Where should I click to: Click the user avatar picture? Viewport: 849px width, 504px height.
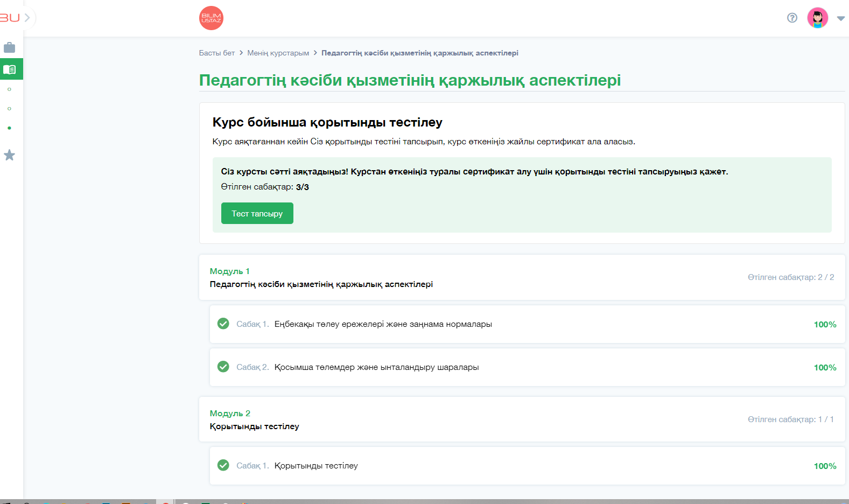click(x=817, y=18)
